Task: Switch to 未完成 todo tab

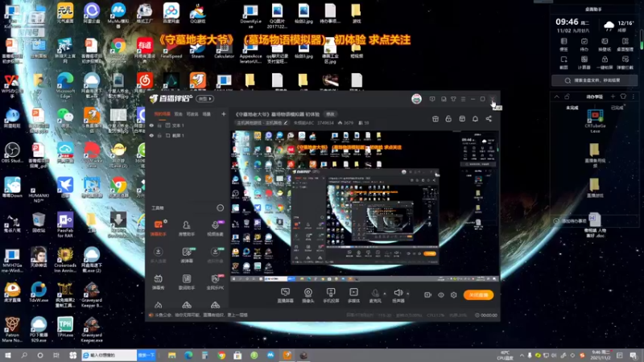Action: click(x=572, y=108)
